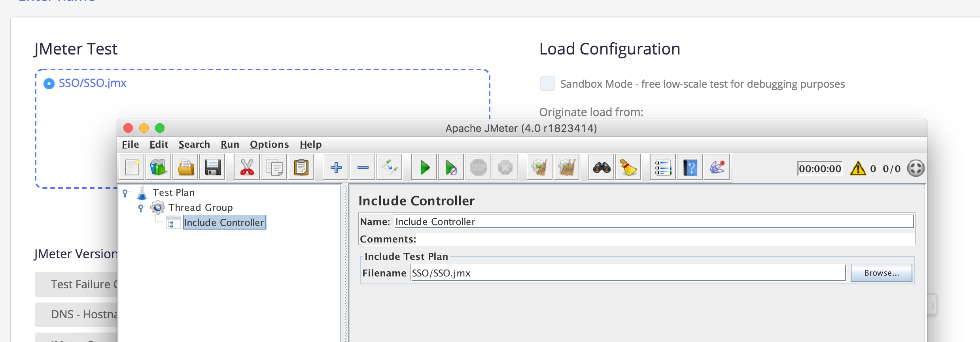Screen dimensions: 980x342
Task: Select Test Plan in the tree
Action: point(174,193)
